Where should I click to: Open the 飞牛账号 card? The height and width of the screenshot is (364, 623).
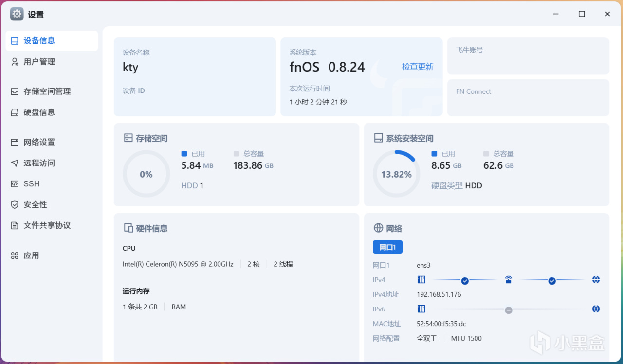[x=528, y=56]
